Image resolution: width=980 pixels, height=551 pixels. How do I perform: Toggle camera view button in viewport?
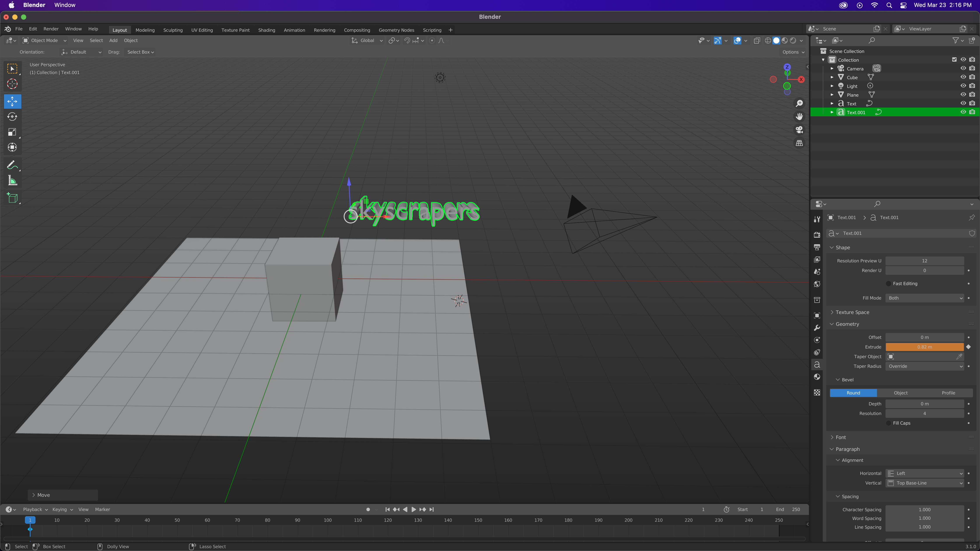[799, 130]
